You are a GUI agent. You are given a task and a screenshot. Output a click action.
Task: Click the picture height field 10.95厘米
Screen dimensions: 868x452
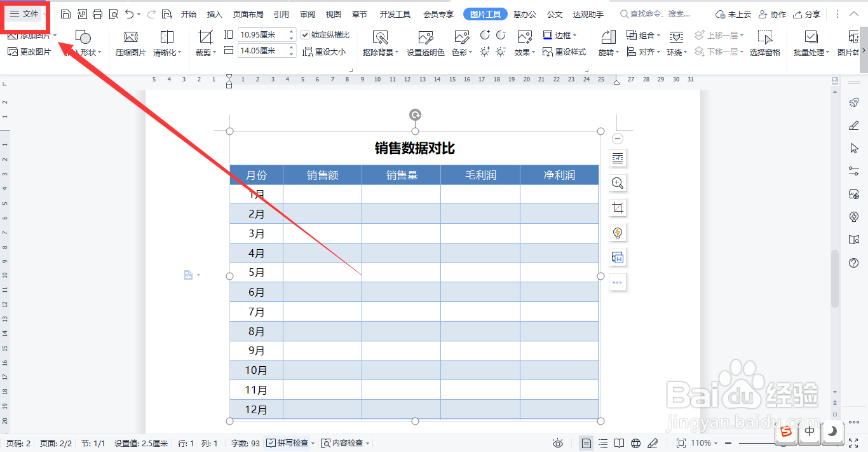(x=262, y=35)
